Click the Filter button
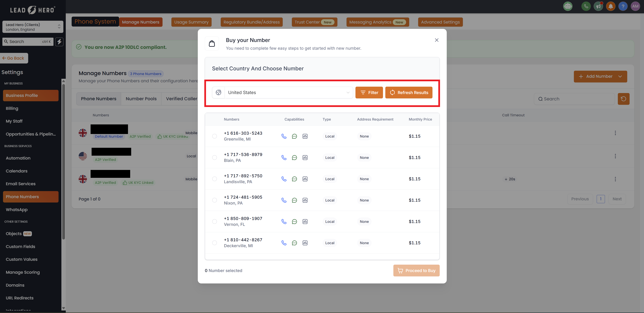The width and height of the screenshot is (644, 313). point(369,93)
